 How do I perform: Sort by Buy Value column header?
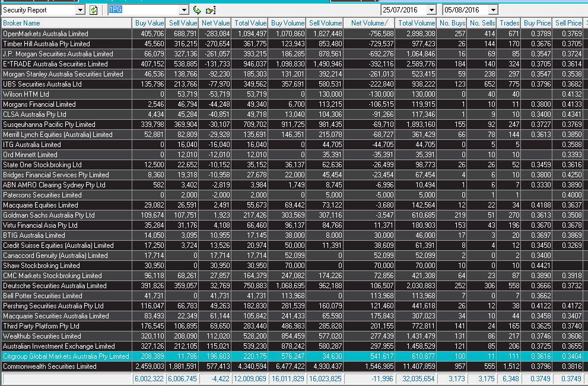(x=148, y=23)
